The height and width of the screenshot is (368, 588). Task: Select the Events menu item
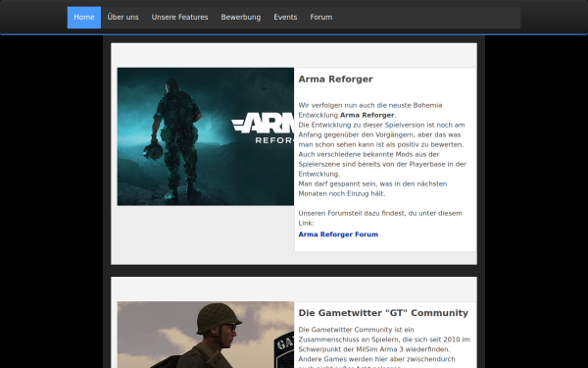point(285,18)
